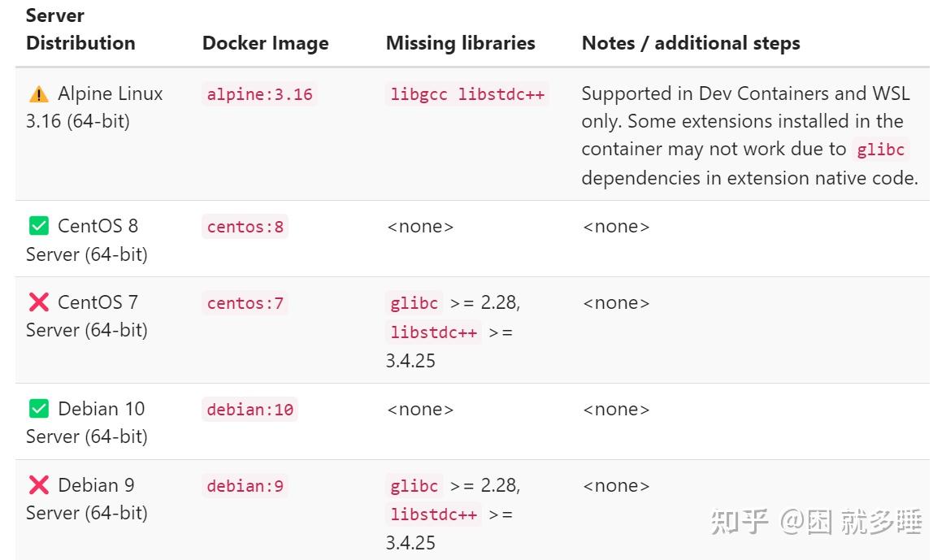Click the alpine:3.16 docker image code
Screen dimensions: 946x560
[259, 94]
